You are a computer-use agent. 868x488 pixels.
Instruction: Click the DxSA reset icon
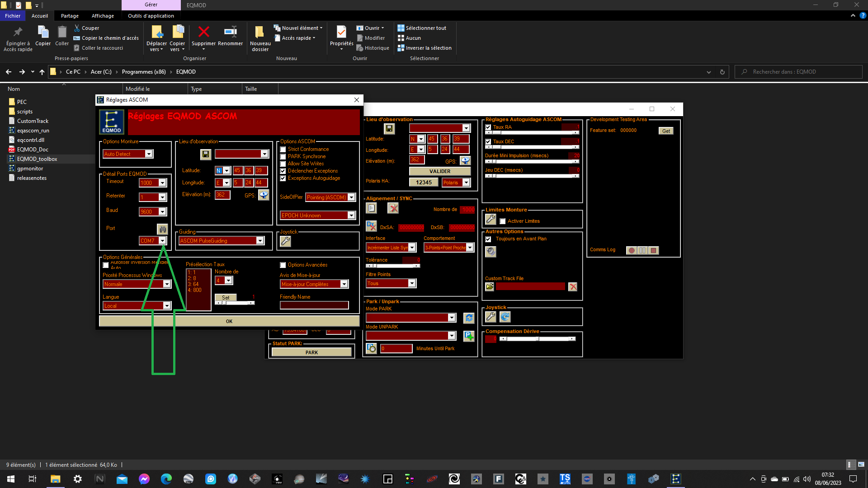coord(371,226)
